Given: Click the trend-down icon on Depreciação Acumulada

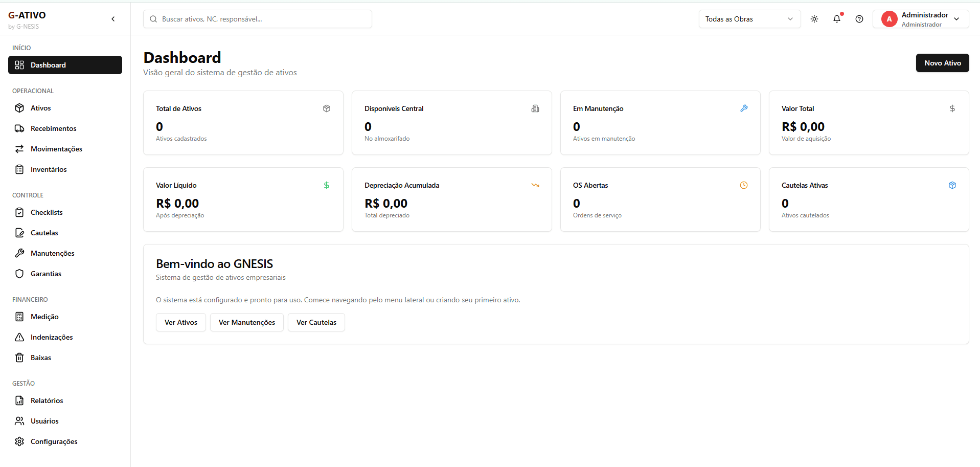Looking at the screenshot, I should (x=535, y=185).
